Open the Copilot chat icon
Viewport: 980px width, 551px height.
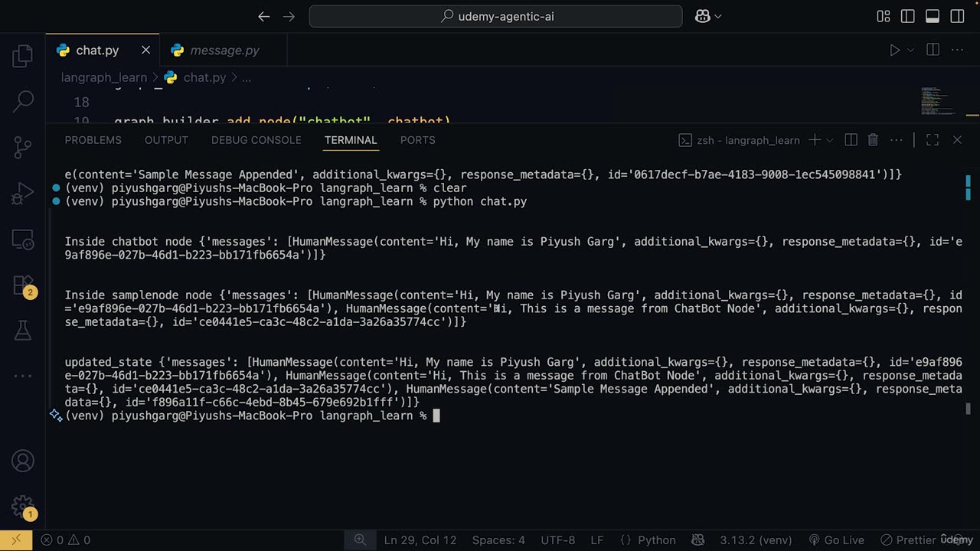(702, 16)
